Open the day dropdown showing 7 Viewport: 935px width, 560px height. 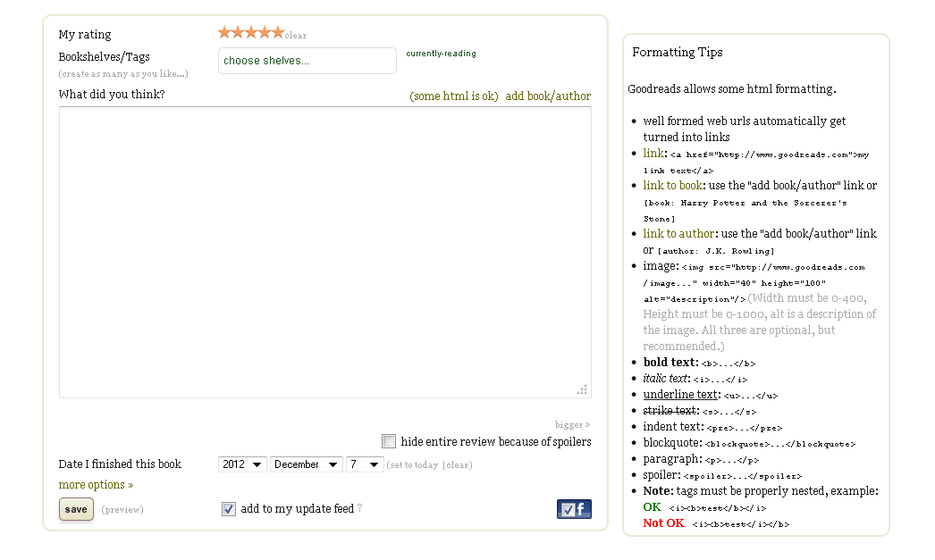coord(364,464)
